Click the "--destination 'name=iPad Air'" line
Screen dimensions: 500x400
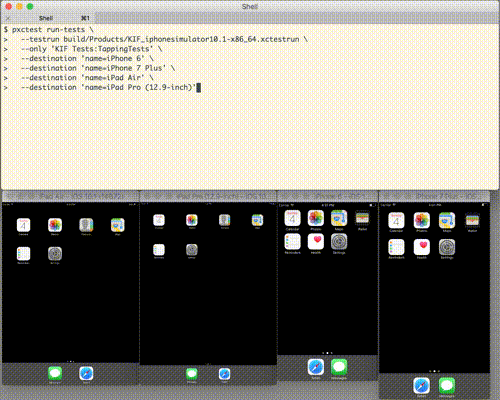(x=78, y=78)
